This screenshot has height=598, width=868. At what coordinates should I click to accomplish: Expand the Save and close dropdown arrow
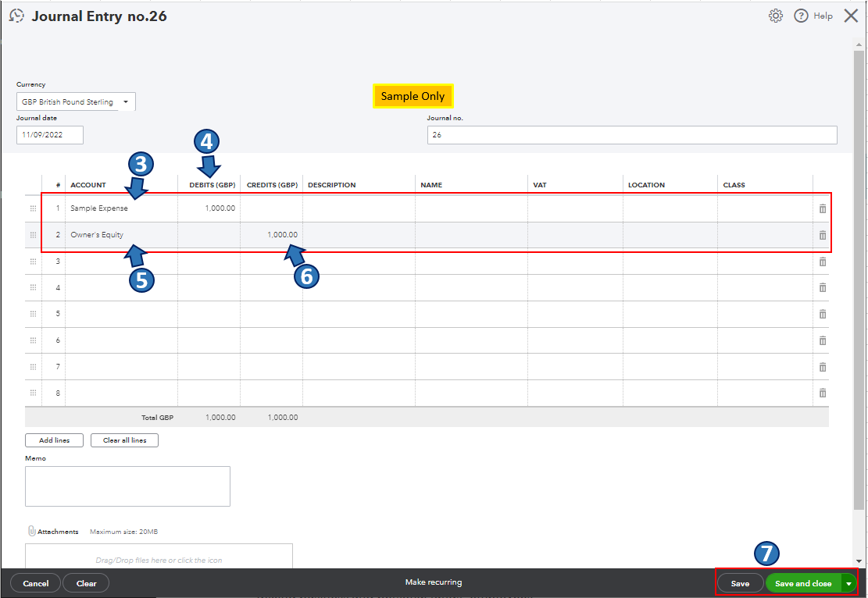848,582
